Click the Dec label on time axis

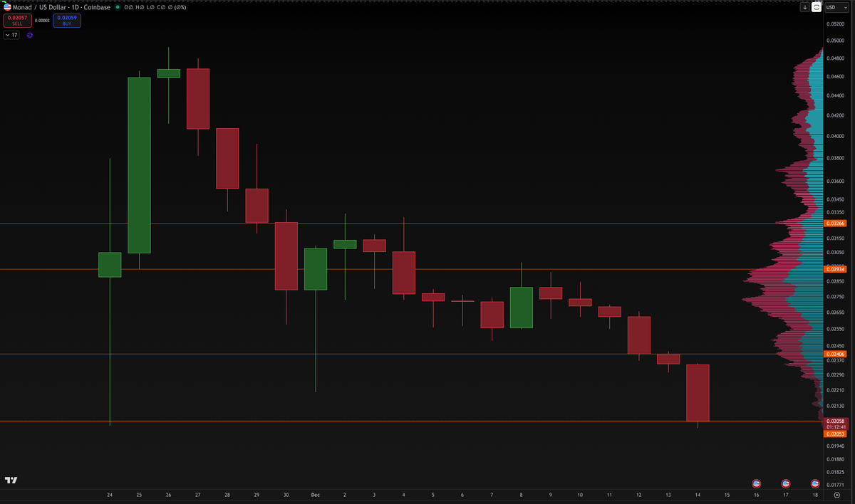coord(314,494)
